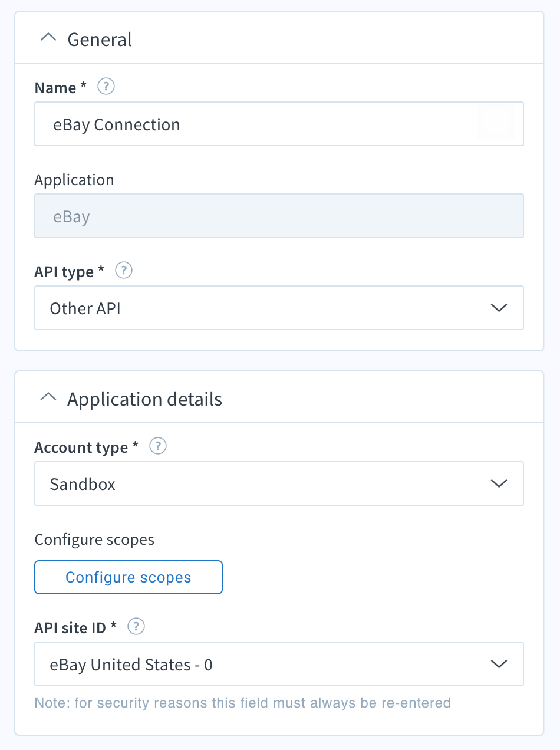Collapse the General section using its chevron

tap(48, 38)
